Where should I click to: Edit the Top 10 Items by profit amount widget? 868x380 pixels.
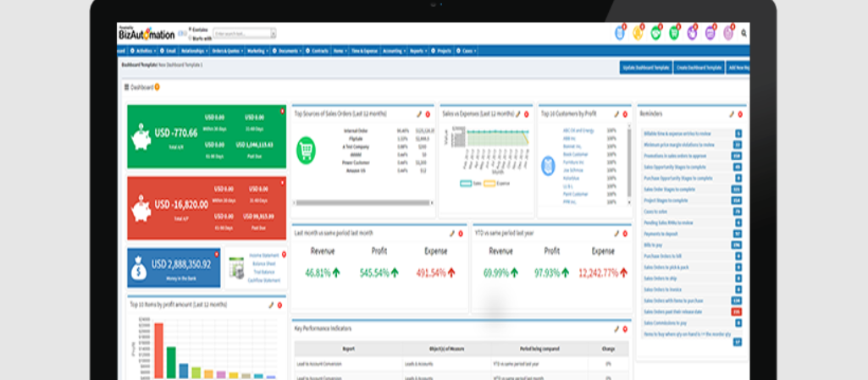pyautogui.click(x=271, y=305)
